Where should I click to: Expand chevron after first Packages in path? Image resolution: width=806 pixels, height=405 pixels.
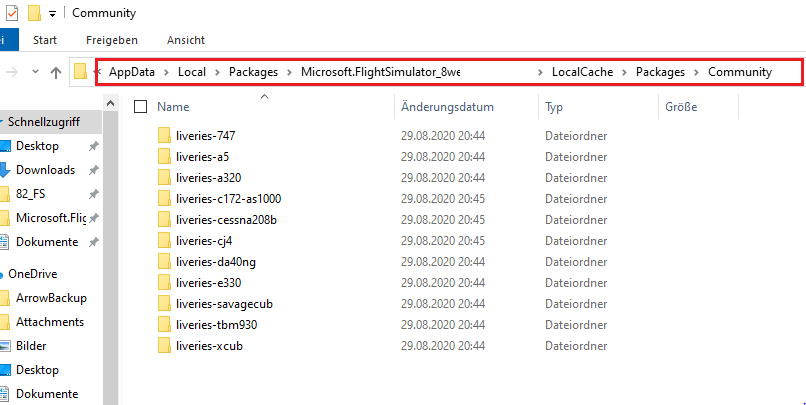click(x=289, y=72)
